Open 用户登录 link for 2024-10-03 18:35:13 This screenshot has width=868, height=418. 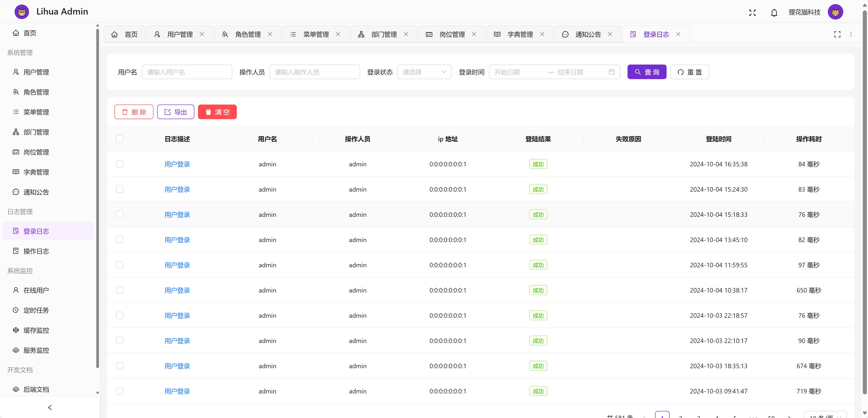click(177, 366)
